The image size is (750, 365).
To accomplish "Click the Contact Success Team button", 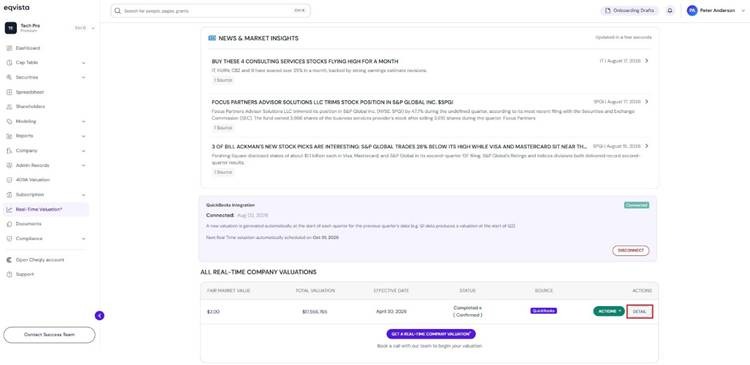I will (x=49, y=335).
